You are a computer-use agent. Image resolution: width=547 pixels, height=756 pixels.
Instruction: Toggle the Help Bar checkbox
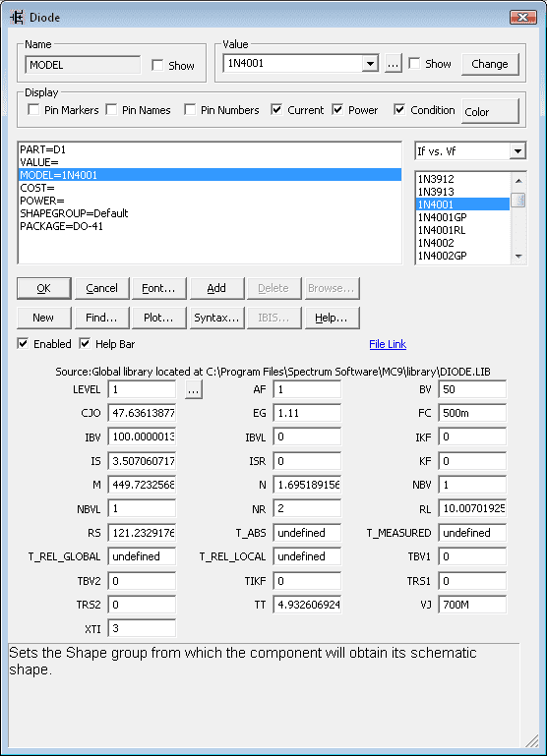click(x=85, y=343)
